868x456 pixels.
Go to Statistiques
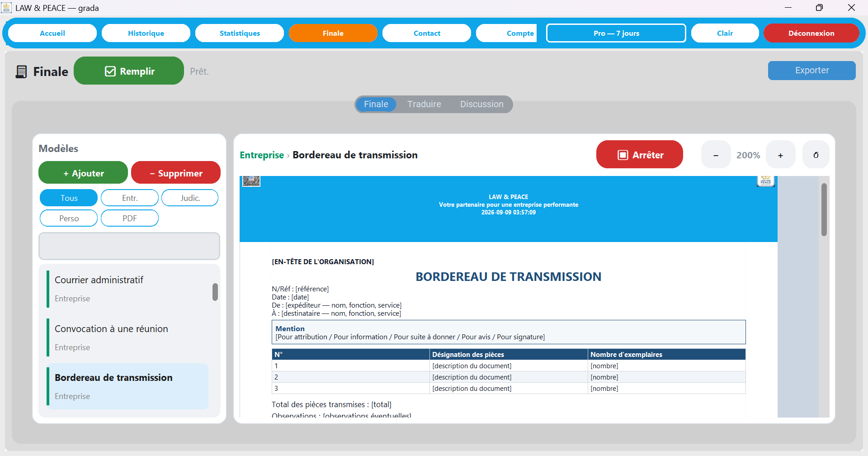[x=240, y=33]
